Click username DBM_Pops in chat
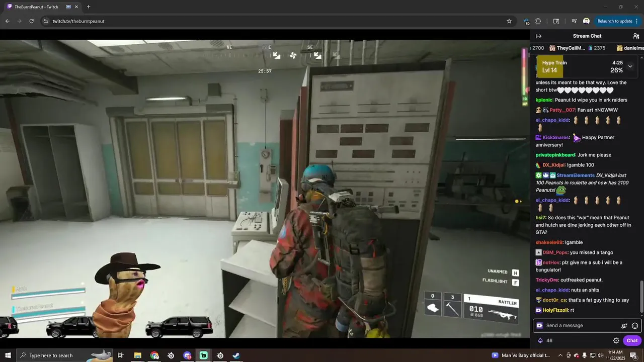644x362 pixels. click(555, 252)
